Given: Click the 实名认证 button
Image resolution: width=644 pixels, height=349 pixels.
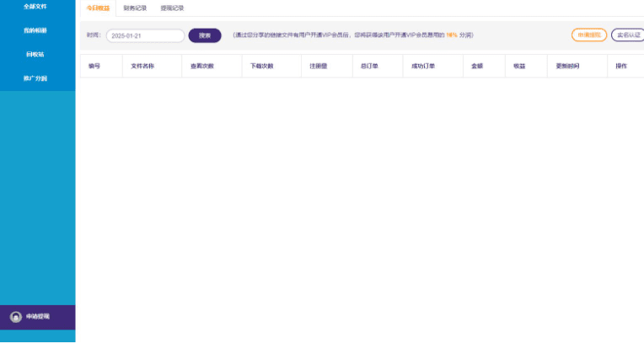Looking at the screenshot, I should point(628,35).
